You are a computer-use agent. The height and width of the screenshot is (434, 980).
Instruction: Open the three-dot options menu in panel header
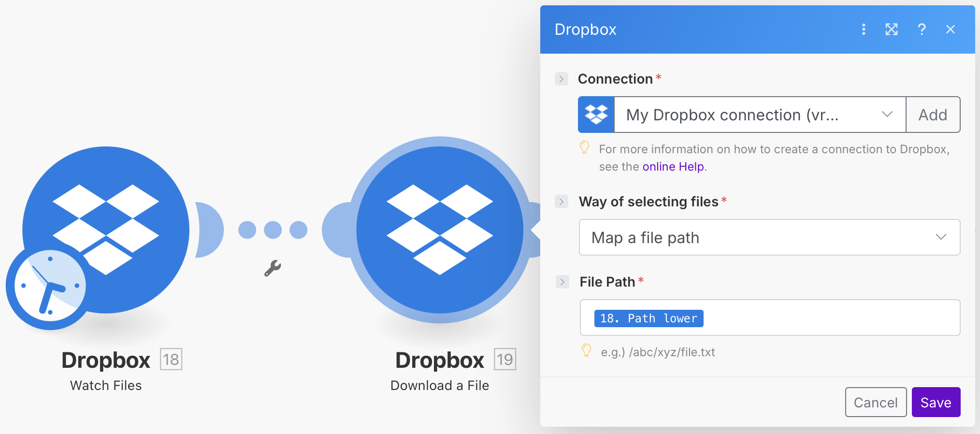[x=864, y=29]
